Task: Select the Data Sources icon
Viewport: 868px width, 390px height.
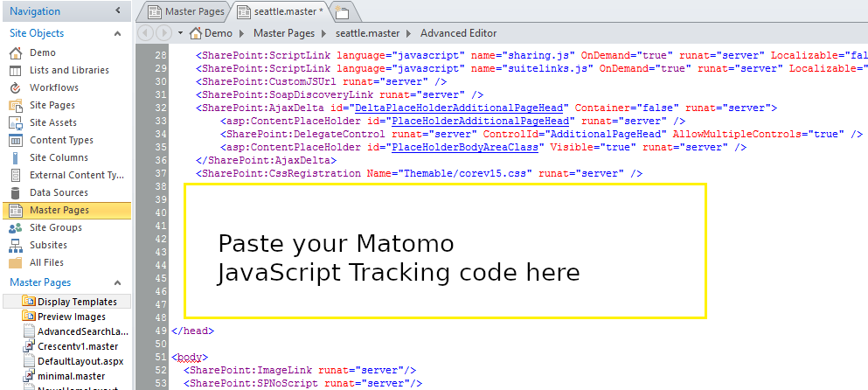Action: pos(15,192)
